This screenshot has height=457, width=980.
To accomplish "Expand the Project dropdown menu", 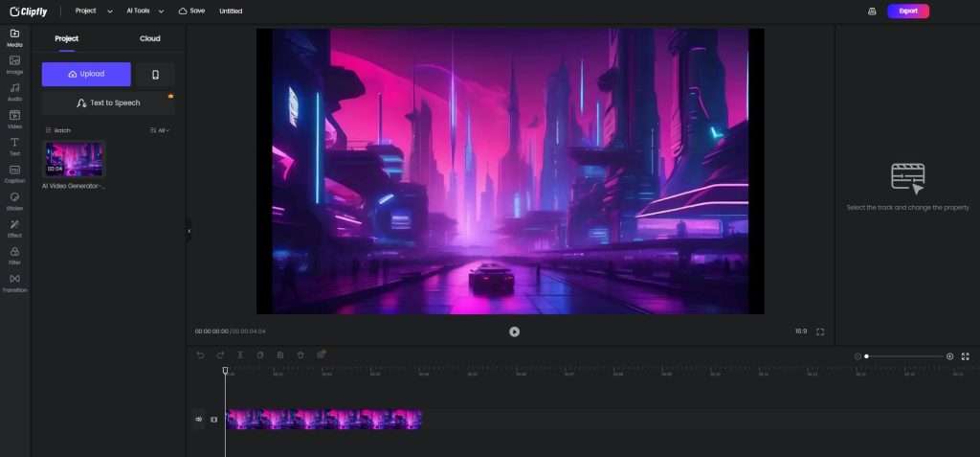I will tap(94, 11).
